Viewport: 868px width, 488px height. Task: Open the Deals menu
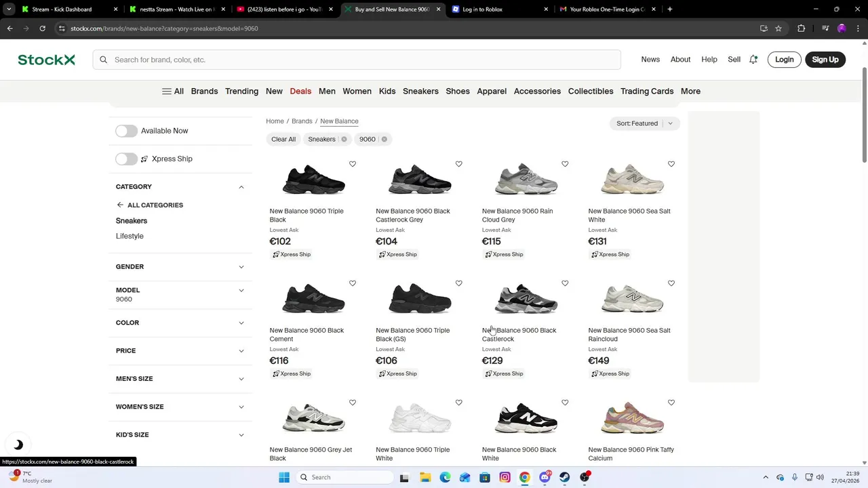pos(300,91)
